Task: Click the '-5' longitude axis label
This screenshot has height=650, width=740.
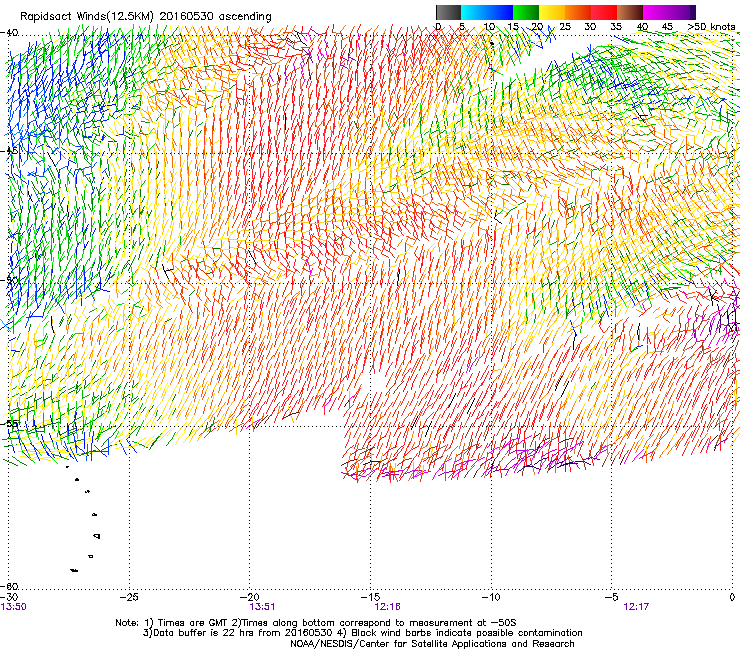Action: click(612, 597)
